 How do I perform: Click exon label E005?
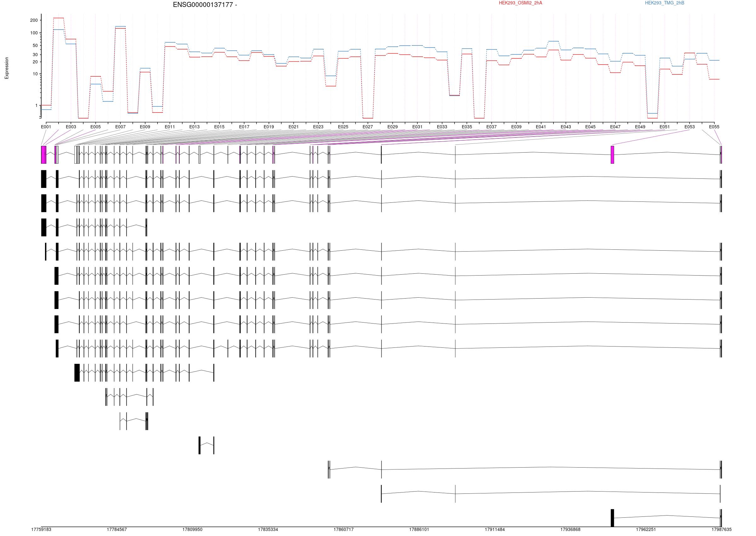[x=96, y=127]
